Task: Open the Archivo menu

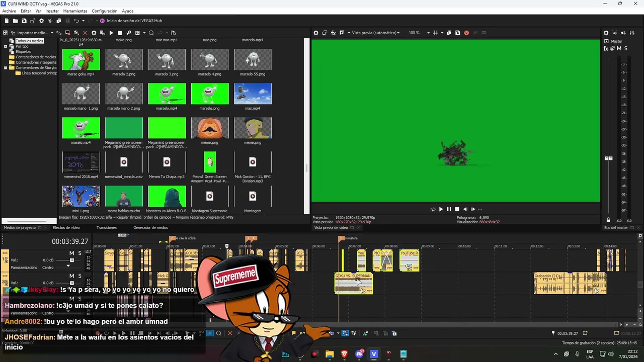Action: (9, 11)
